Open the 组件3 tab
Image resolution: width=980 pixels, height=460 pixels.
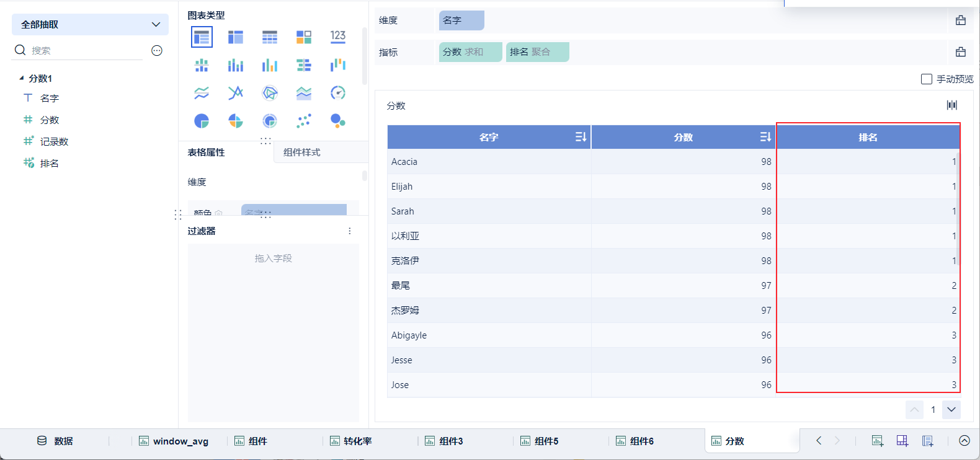tap(444, 441)
